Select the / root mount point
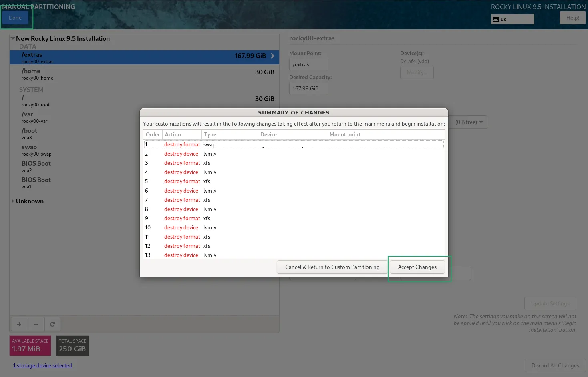 pyautogui.click(x=144, y=100)
